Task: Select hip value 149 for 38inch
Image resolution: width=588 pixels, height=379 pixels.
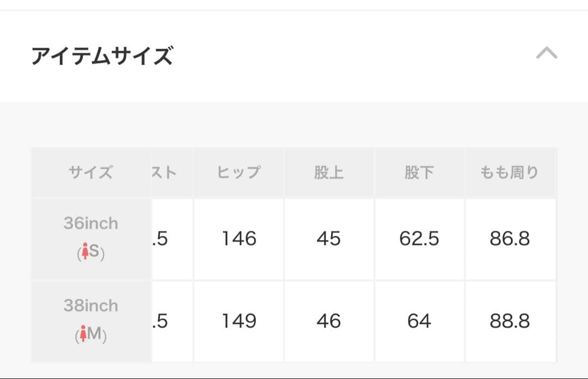Action: pyautogui.click(x=238, y=321)
